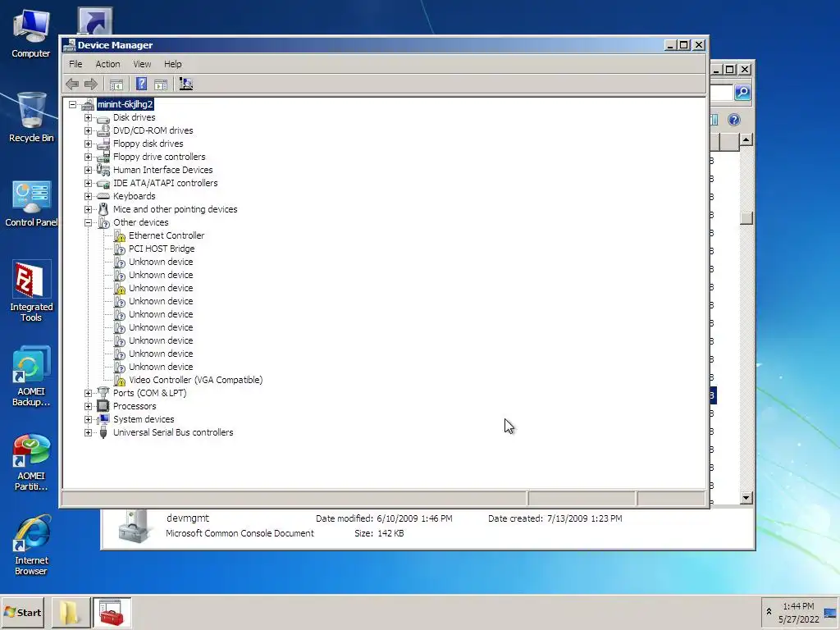Open the blue Help toolbar icon
840x630 pixels.
[141, 84]
